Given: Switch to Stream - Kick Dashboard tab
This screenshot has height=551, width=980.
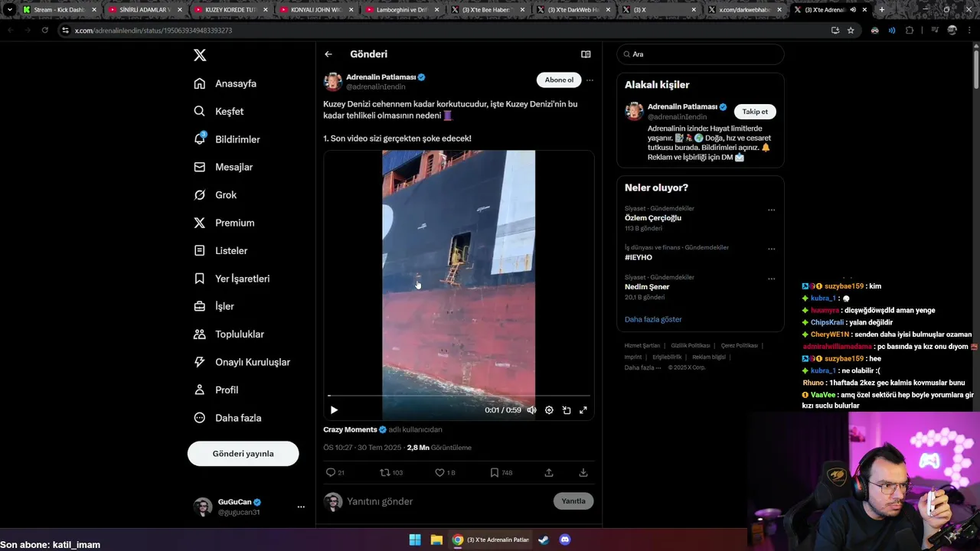Looking at the screenshot, I should pyautogui.click(x=60, y=9).
